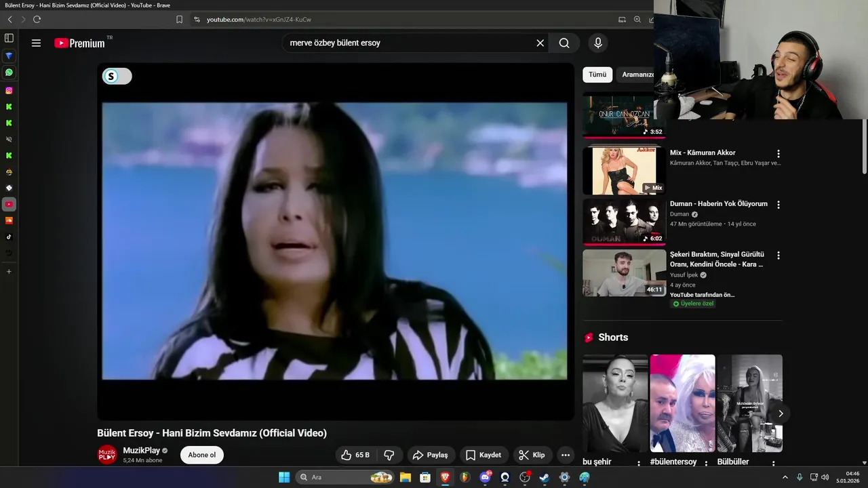Viewport: 868px width, 488px height.
Task: Open the bu şehir Short thumbnail
Action: (x=615, y=403)
